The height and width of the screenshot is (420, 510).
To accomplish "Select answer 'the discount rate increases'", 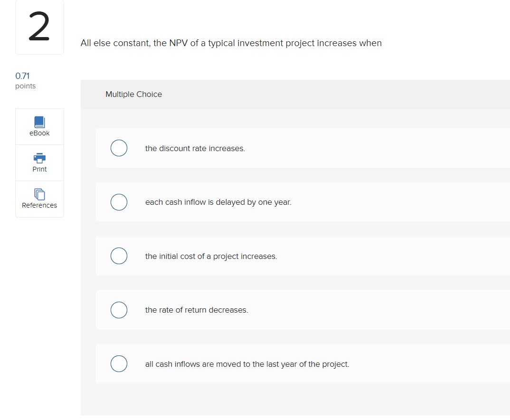I will pos(119,148).
